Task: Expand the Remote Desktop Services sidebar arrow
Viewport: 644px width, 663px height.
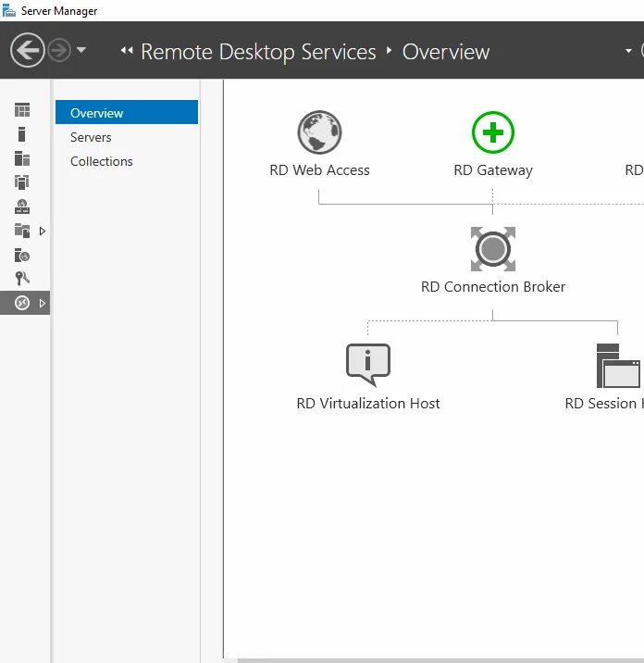Action: (43, 303)
